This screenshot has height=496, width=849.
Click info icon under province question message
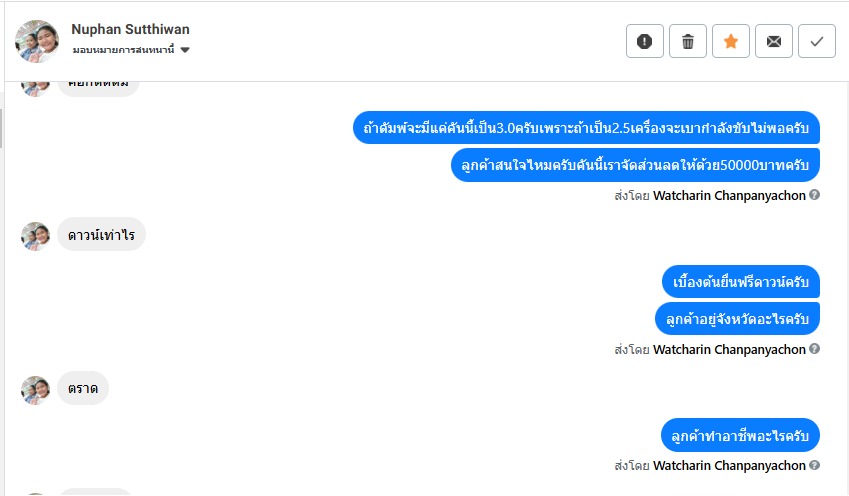tap(814, 350)
